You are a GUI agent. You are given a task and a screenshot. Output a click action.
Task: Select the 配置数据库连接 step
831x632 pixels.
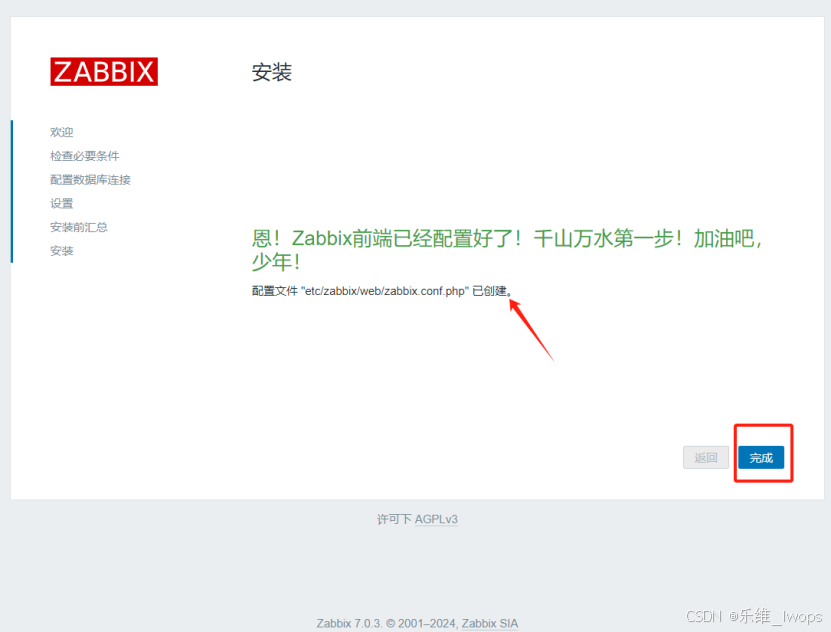coord(90,180)
